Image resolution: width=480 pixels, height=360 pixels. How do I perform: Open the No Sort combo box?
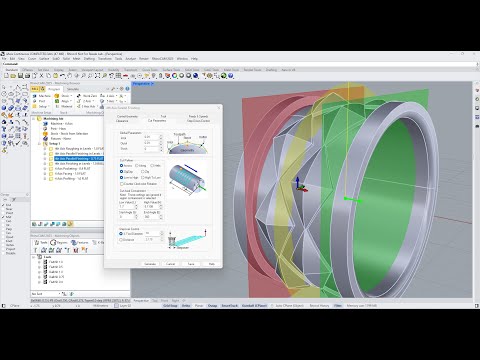point(46,294)
